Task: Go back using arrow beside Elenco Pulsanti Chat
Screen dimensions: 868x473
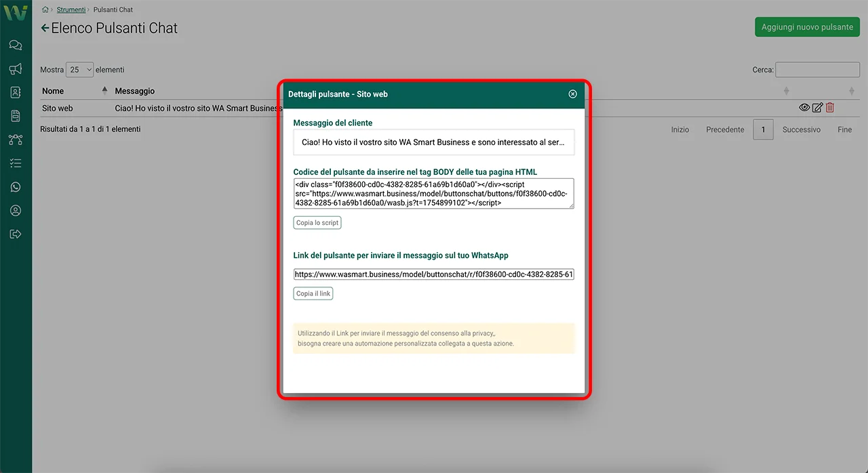Action: pos(45,28)
